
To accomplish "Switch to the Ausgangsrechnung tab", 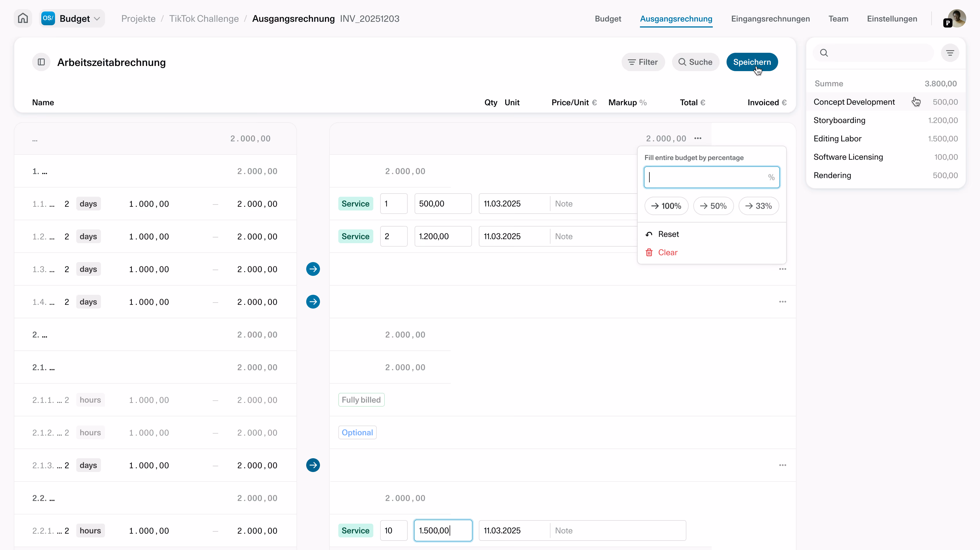I will click(676, 19).
